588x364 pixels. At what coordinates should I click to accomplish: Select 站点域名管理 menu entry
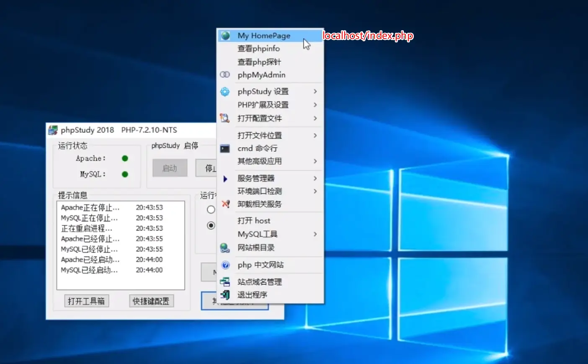270,282
